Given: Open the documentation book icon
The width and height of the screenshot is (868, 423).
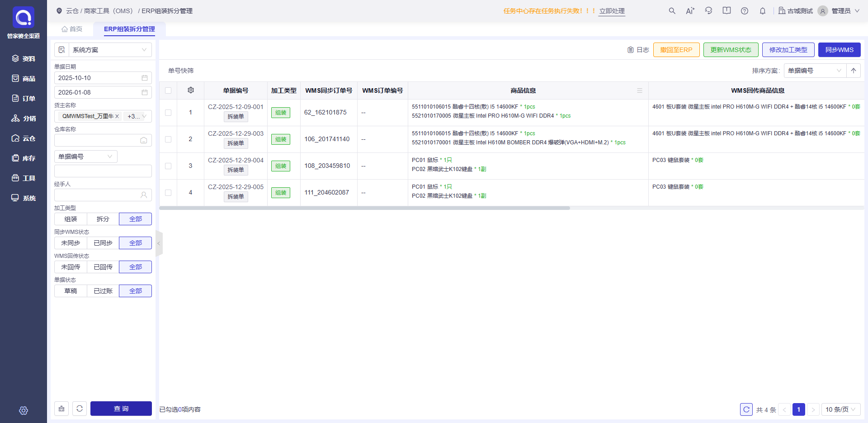Looking at the screenshot, I should 726,11.
